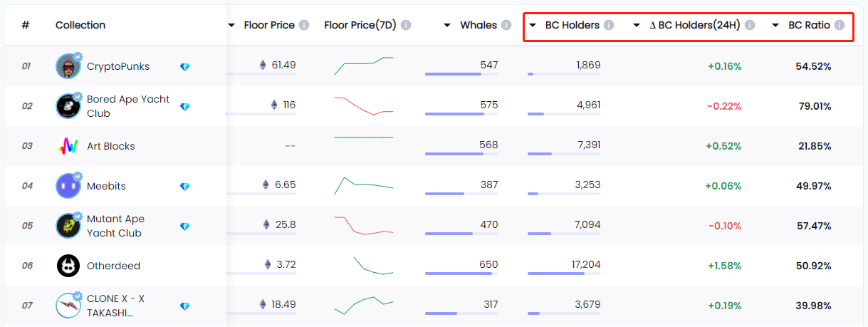Viewport: 868px width, 327px height.
Task: Click diamond badge beside CLONE X
Action: pos(185,306)
